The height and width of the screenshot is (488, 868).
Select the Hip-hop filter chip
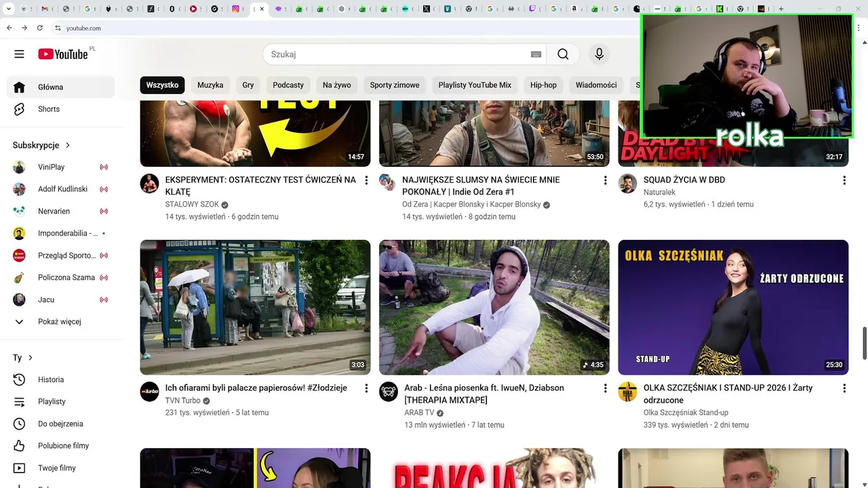pos(543,85)
